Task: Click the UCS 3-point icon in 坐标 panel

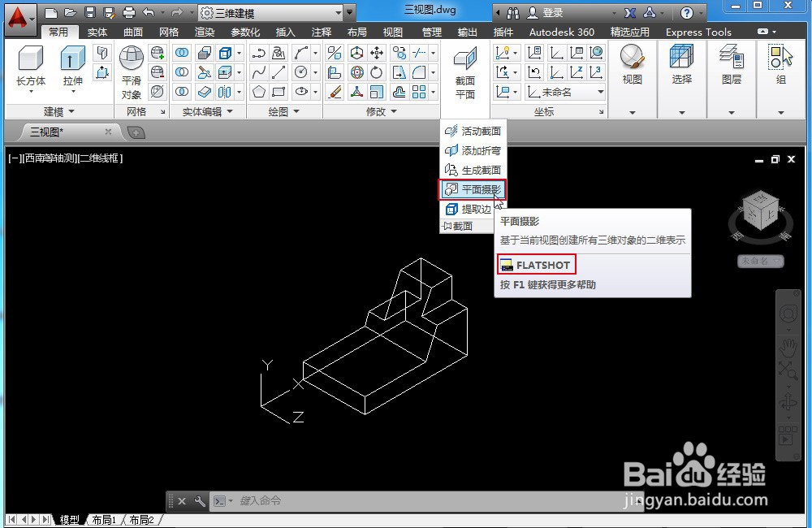Action: click(x=597, y=72)
